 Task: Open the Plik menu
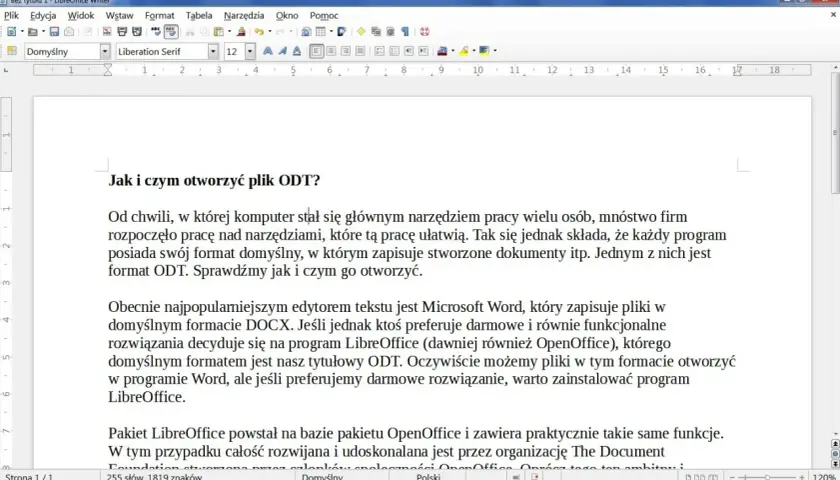pyautogui.click(x=11, y=16)
